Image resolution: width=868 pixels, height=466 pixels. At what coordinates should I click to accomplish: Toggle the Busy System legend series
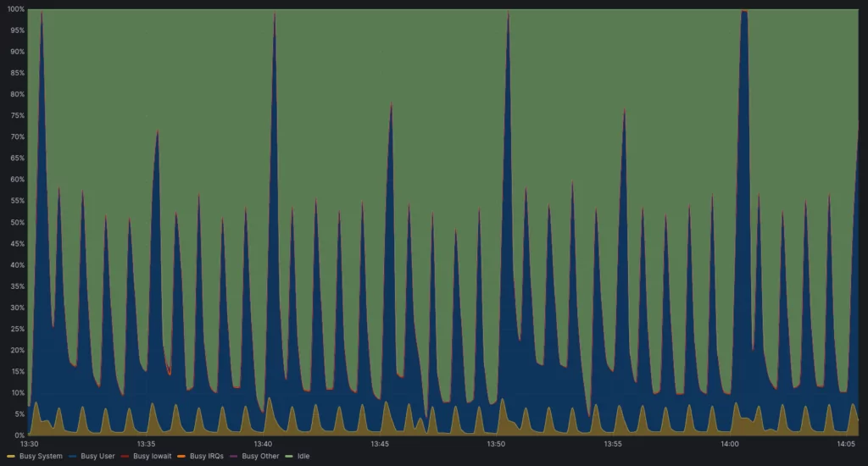40,456
